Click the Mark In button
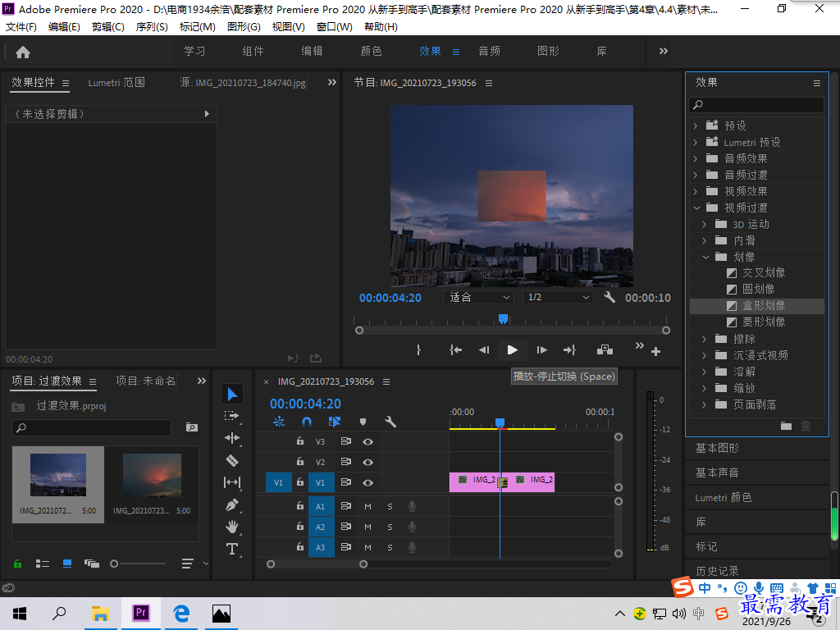Viewport: 840px width, 630px height. click(418, 349)
